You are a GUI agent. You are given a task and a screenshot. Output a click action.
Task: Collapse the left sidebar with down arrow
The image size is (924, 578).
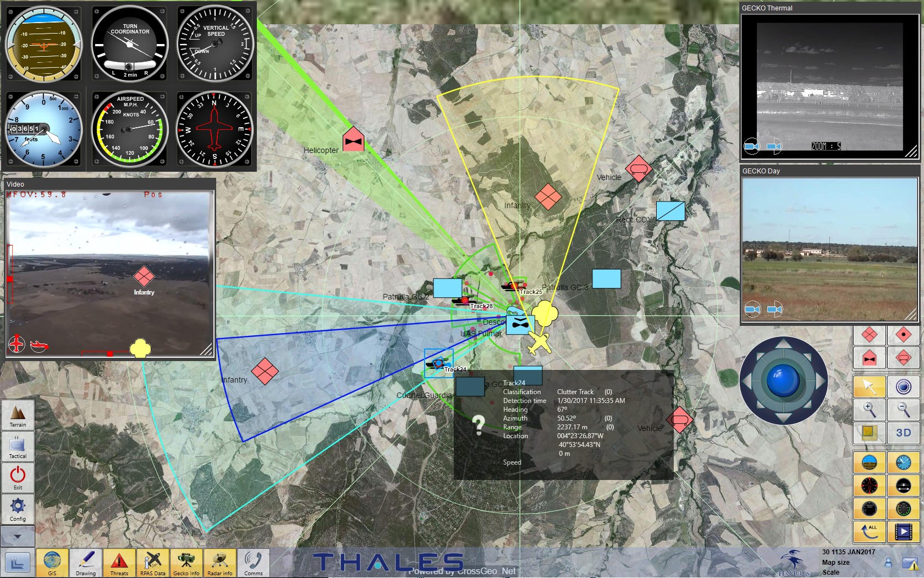pyautogui.click(x=18, y=536)
